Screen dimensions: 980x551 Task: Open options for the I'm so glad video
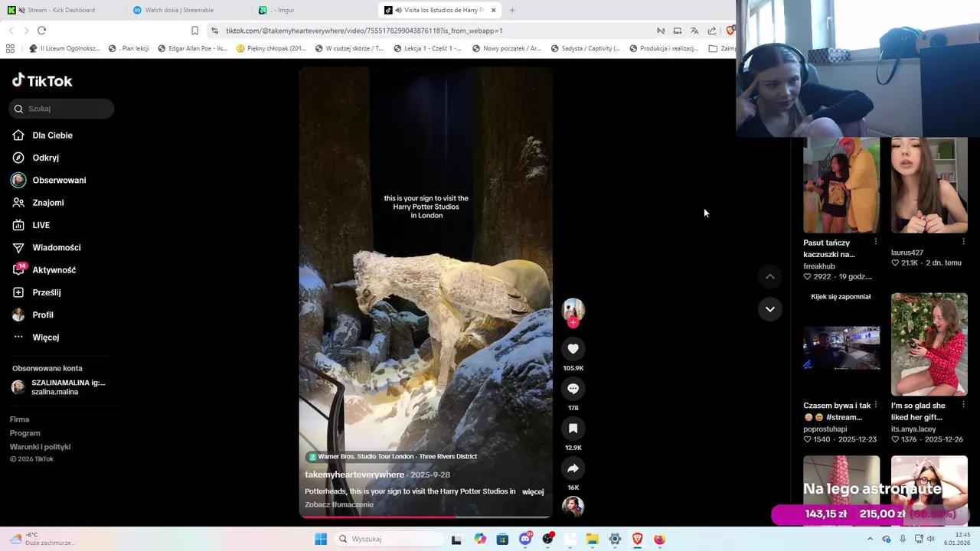pyautogui.click(x=963, y=405)
